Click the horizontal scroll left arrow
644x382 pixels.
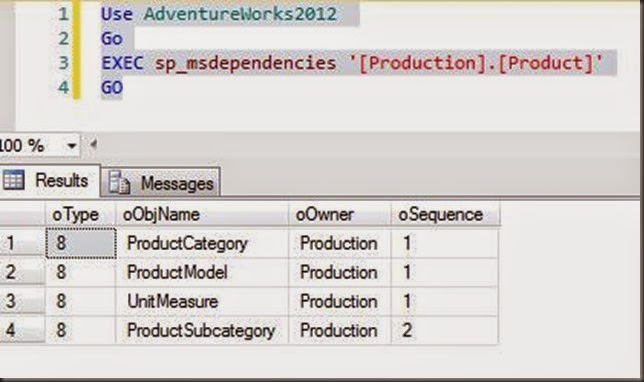[x=93, y=144]
